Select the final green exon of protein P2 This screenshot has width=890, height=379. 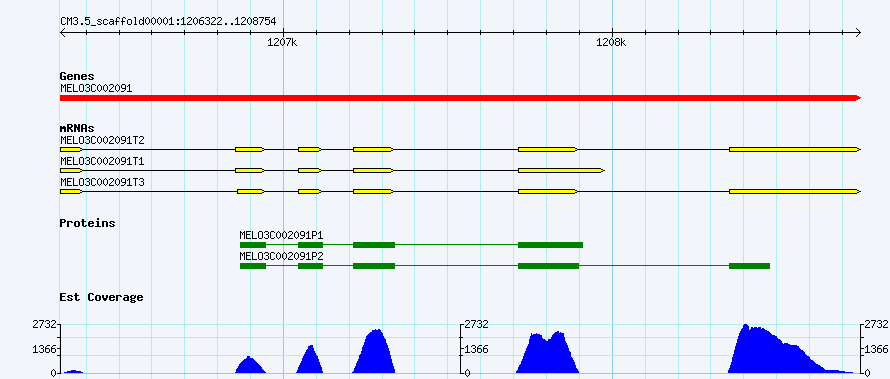pyautogui.click(x=749, y=266)
